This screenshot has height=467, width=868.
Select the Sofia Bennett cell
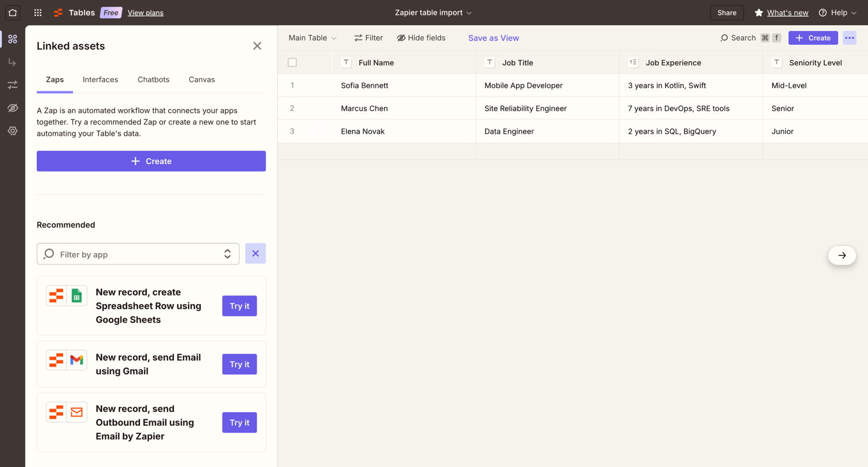coord(404,85)
